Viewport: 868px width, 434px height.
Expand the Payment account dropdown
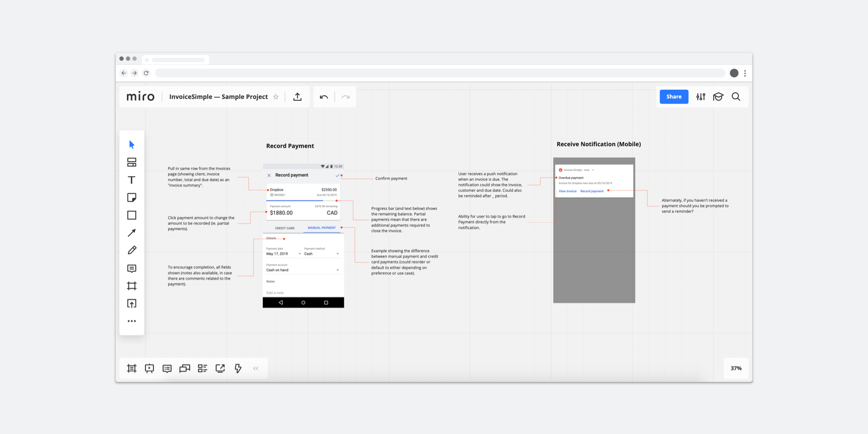pyautogui.click(x=338, y=270)
